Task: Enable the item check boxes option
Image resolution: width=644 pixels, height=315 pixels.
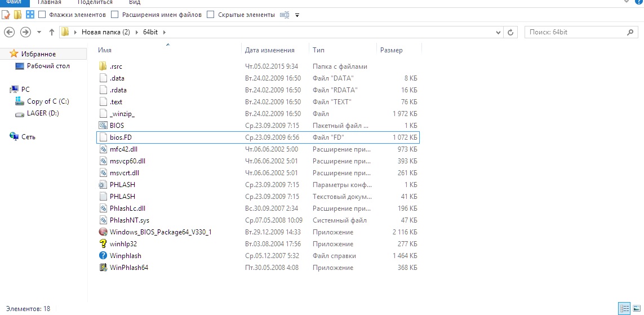Action: click(42, 15)
